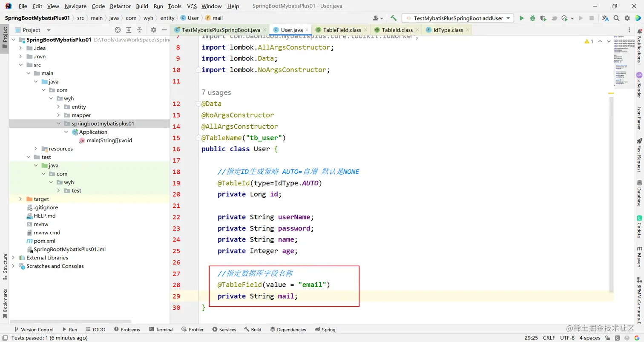Image resolution: width=644 pixels, height=342 pixels.
Task: Open Json Parser tool window
Action: point(639,118)
